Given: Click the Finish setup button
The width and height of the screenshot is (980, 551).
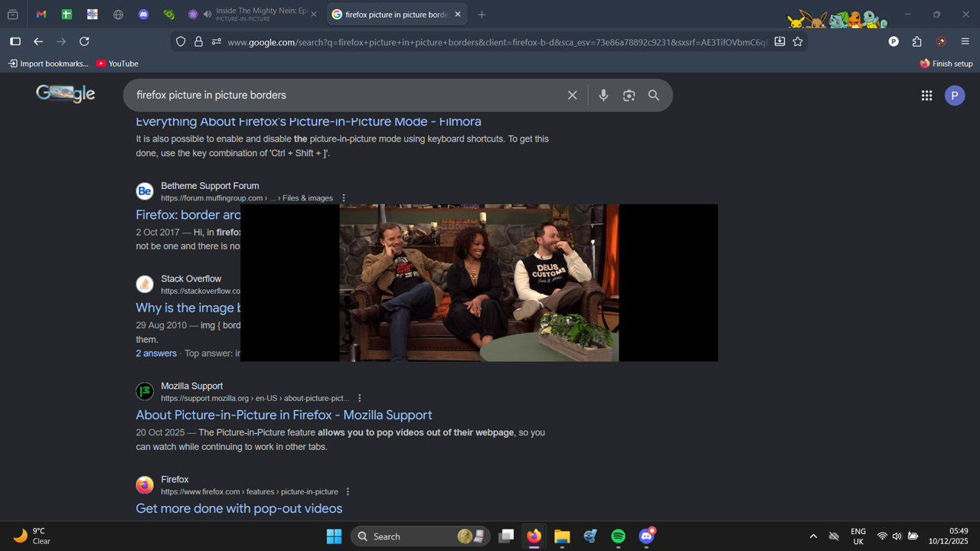Looking at the screenshot, I should click(x=946, y=64).
